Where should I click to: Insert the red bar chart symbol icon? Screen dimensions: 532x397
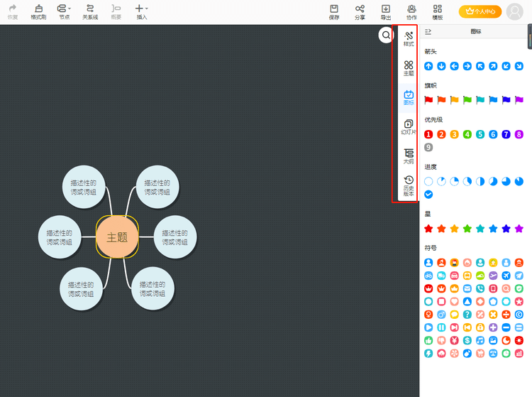pyautogui.click(x=519, y=353)
